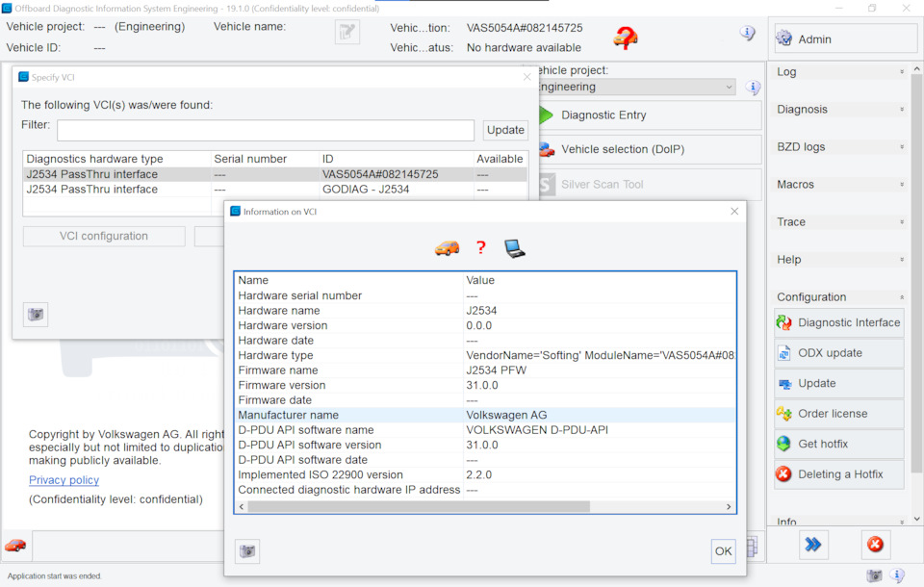Click the Update configuration icon
This screenshot has height=587, width=924.
click(x=784, y=384)
